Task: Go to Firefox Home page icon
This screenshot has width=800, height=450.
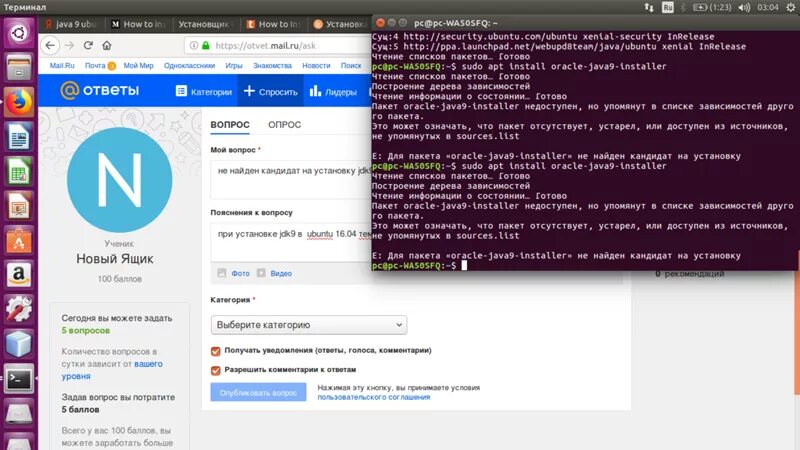Action: [x=107, y=45]
